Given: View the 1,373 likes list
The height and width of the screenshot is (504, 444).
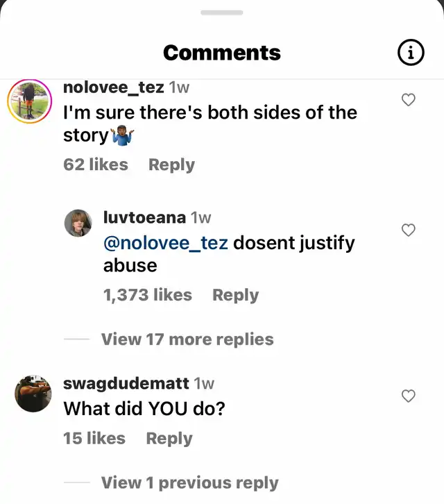Looking at the screenshot, I should tap(148, 295).
